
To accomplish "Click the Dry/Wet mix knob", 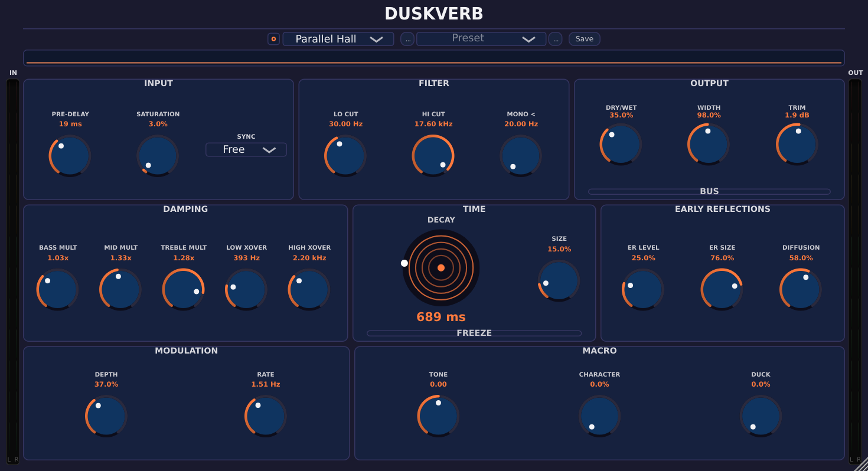I will 621,144.
